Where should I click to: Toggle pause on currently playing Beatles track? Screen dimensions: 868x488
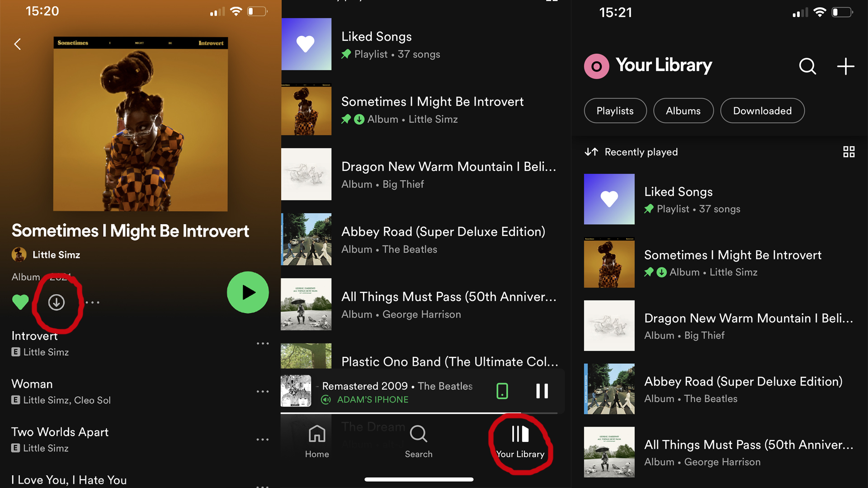[x=541, y=390]
